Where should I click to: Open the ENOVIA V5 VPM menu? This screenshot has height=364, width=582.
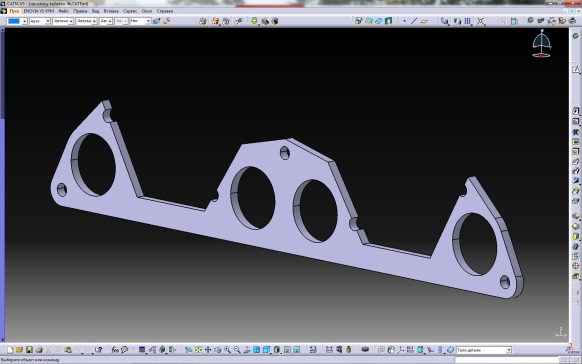(39, 11)
